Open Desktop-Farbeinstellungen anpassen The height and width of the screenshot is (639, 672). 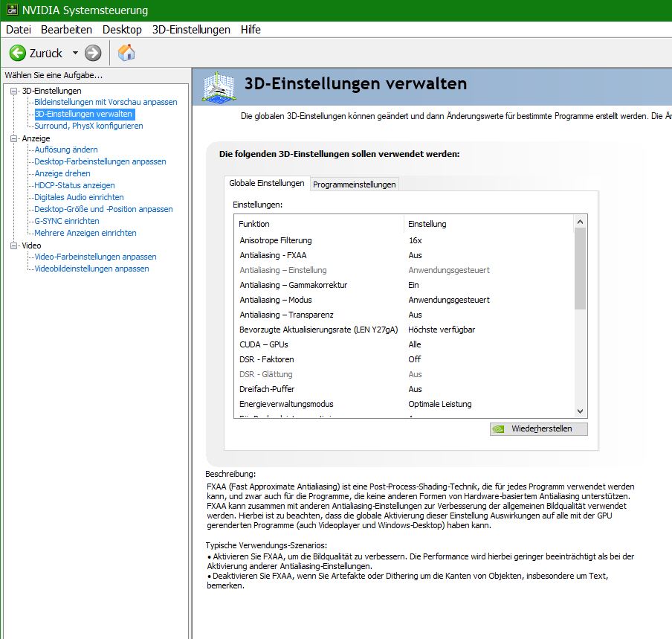pos(100,161)
